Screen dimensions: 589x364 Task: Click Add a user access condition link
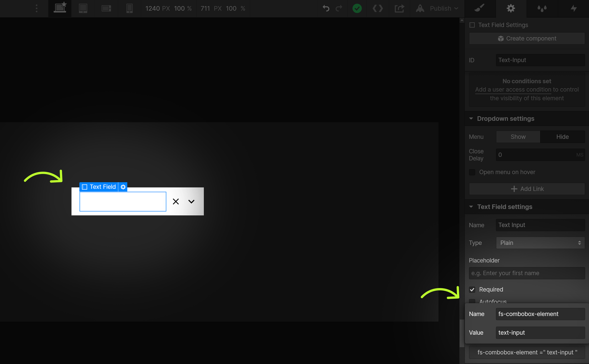tap(513, 90)
